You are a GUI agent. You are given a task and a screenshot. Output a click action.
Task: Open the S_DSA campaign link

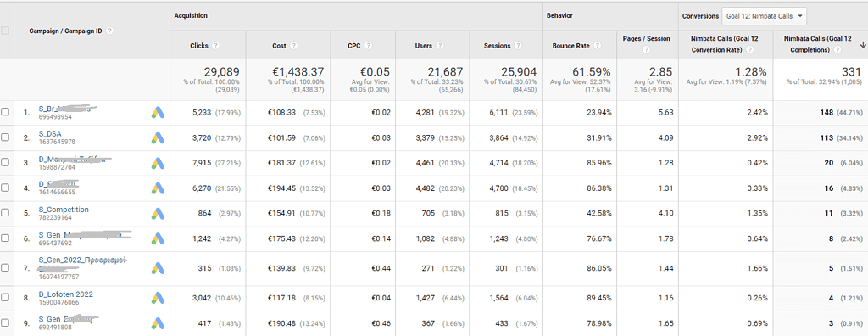50,133
